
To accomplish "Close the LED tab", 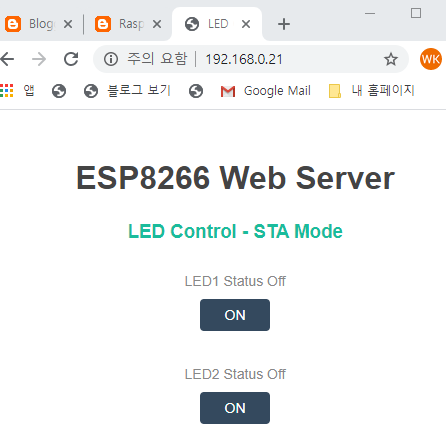I will [x=246, y=24].
